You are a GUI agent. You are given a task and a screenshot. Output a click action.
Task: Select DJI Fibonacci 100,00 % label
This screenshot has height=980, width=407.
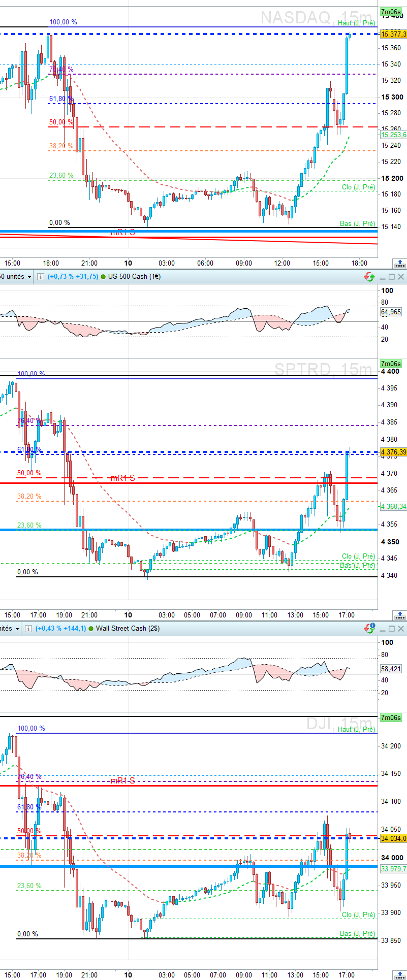click(31, 728)
